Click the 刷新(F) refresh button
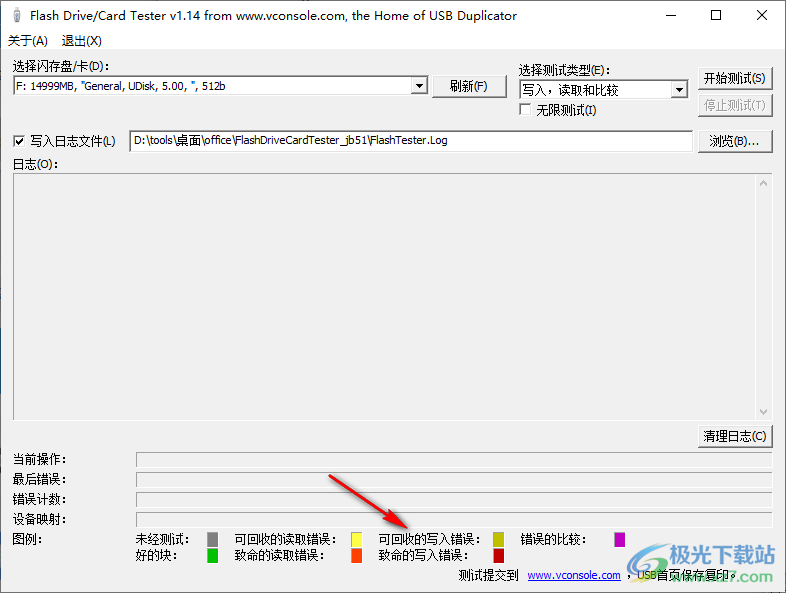 point(469,86)
